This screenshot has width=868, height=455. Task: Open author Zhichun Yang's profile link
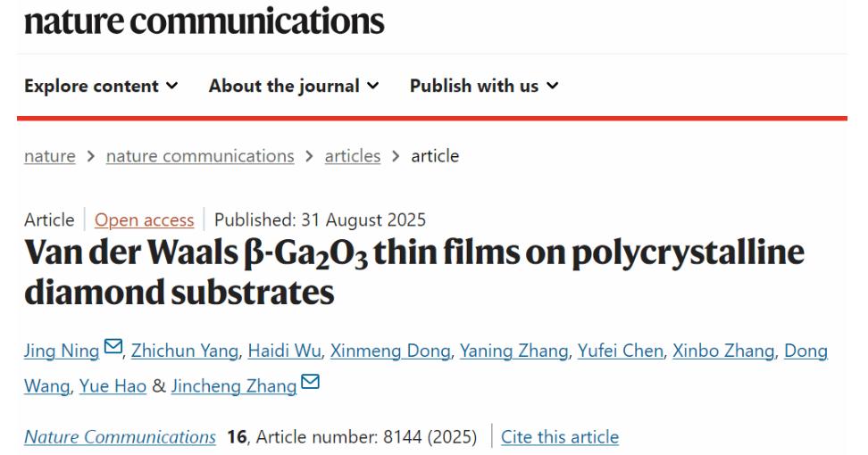pos(185,352)
